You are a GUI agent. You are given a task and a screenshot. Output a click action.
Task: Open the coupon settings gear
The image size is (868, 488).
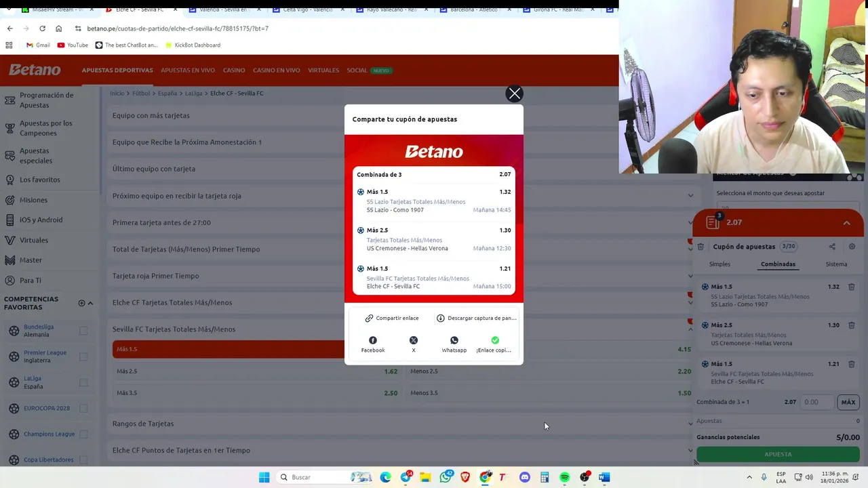(x=852, y=247)
